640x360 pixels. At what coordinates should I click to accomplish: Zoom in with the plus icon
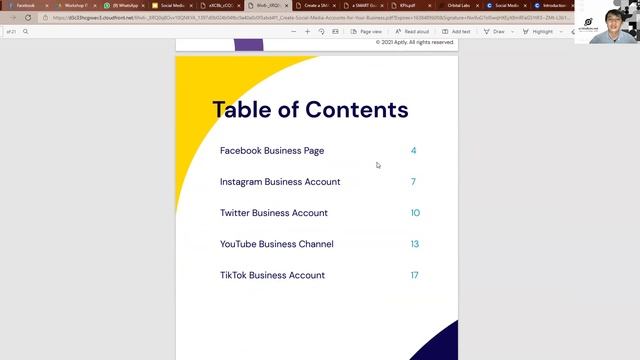[307, 31]
